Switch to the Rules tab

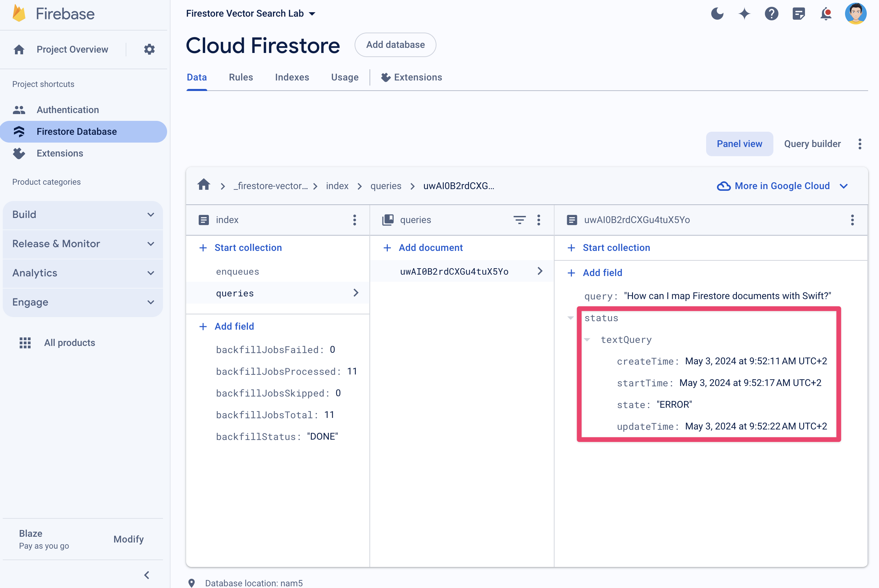click(x=241, y=77)
